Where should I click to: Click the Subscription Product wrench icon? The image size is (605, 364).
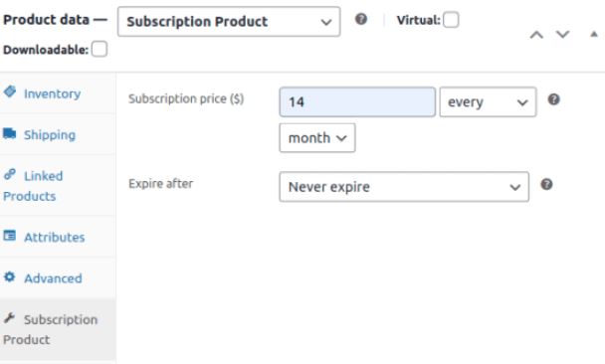click(x=10, y=318)
